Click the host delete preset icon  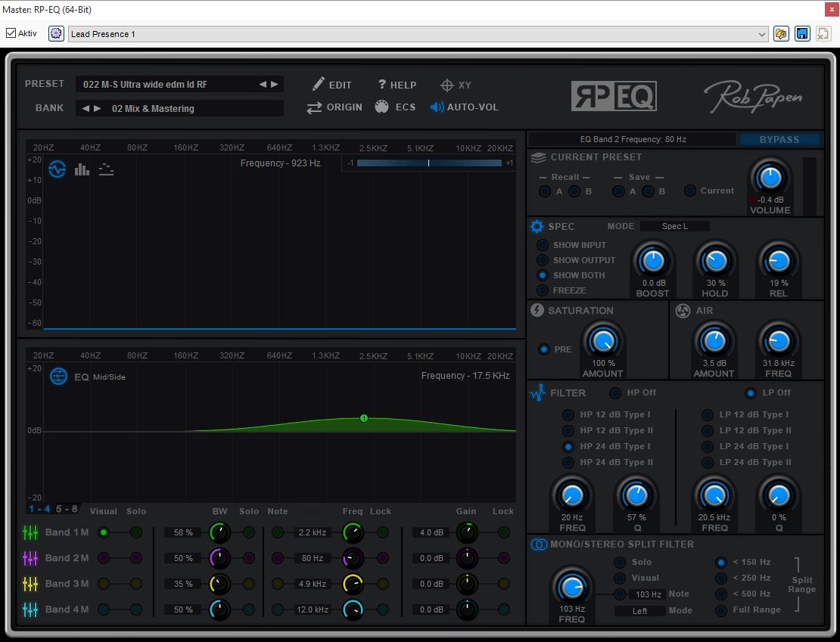(x=823, y=34)
